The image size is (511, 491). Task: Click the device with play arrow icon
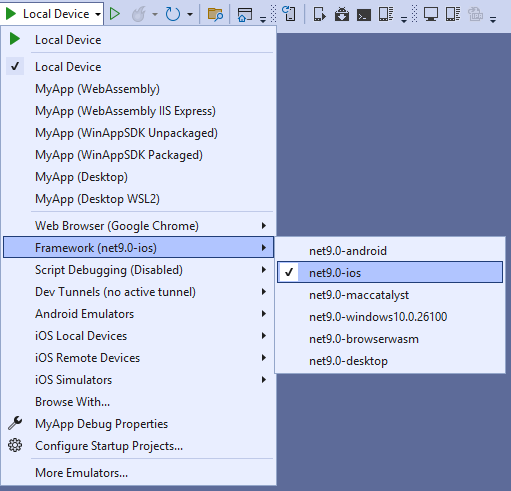pyautogui.click(x=319, y=14)
